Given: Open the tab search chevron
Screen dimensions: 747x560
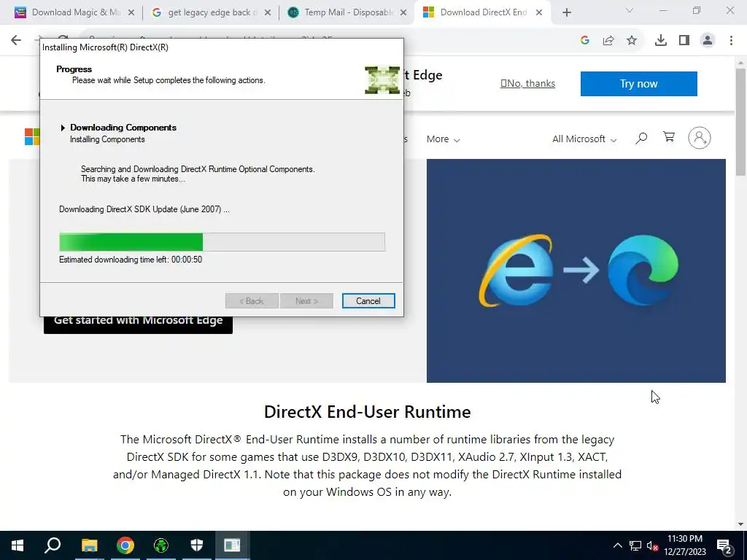Looking at the screenshot, I should pyautogui.click(x=630, y=10).
